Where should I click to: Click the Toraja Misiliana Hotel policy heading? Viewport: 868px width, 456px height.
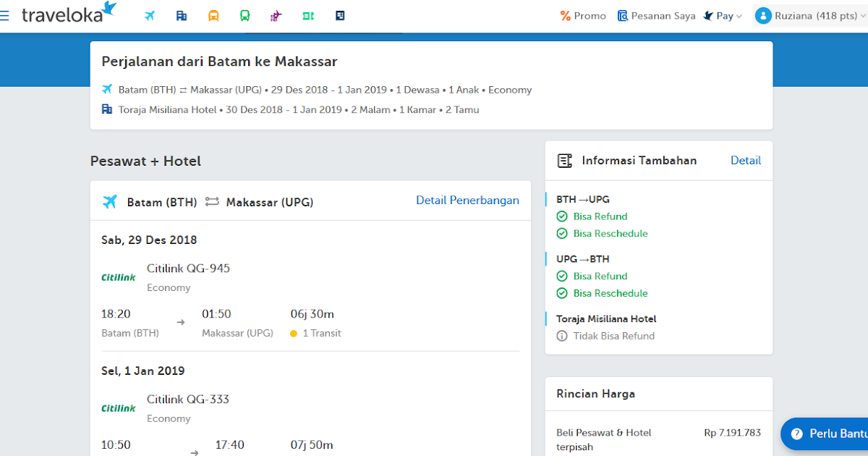tap(606, 318)
